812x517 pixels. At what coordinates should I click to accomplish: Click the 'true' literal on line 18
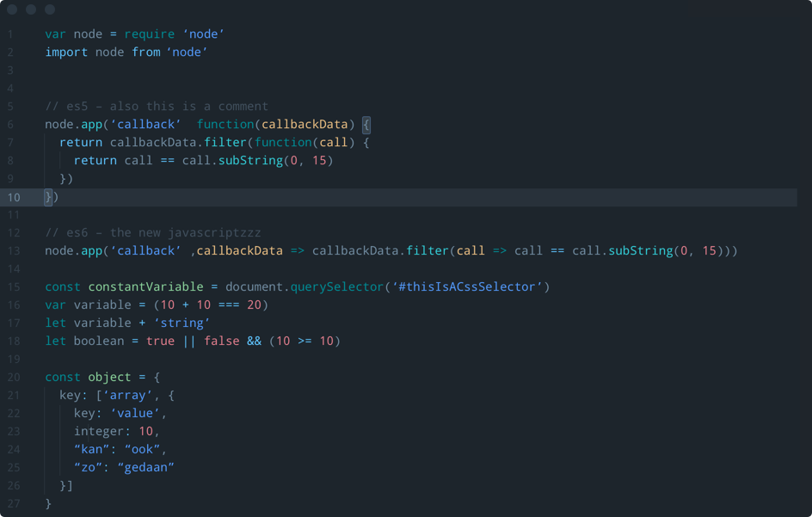(161, 341)
